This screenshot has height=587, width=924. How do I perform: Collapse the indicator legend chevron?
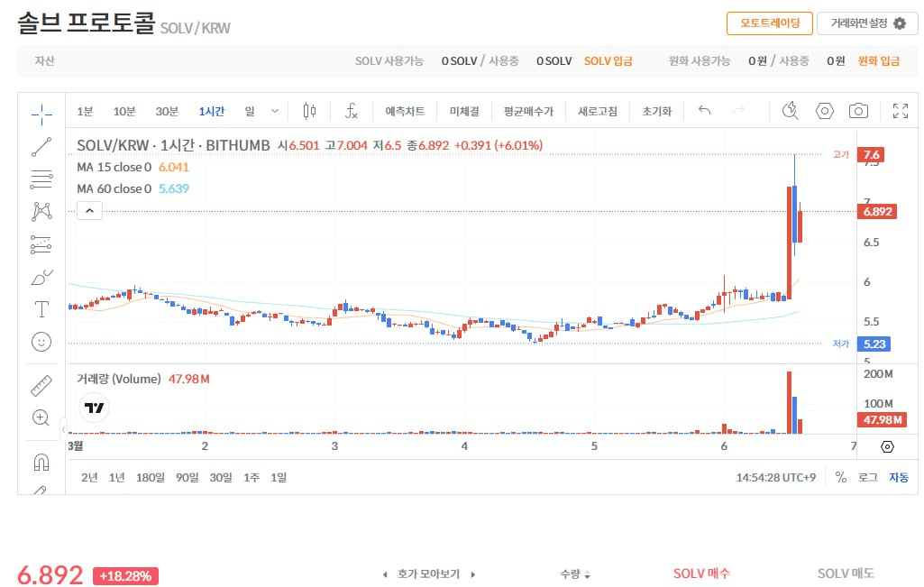tap(90, 211)
